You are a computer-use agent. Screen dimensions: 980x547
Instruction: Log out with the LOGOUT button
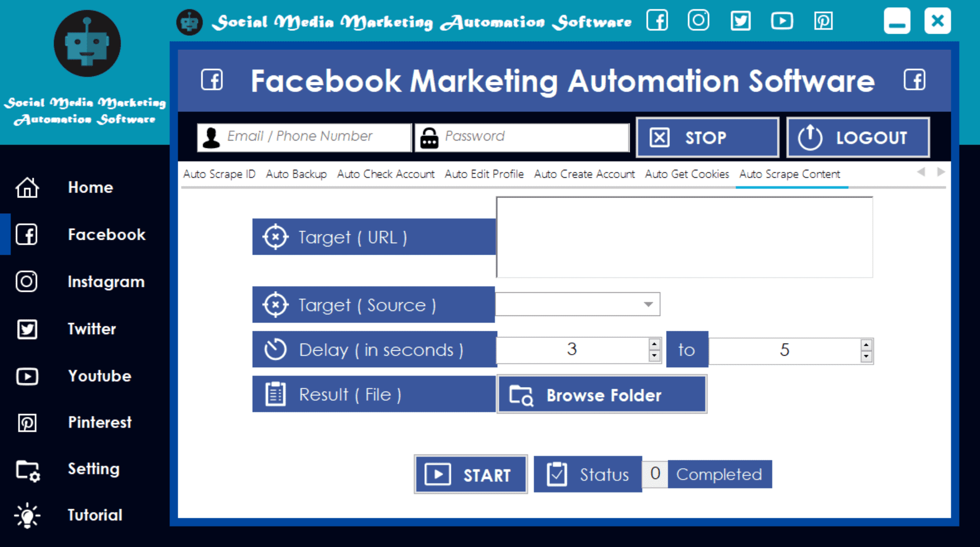[858, 137]
